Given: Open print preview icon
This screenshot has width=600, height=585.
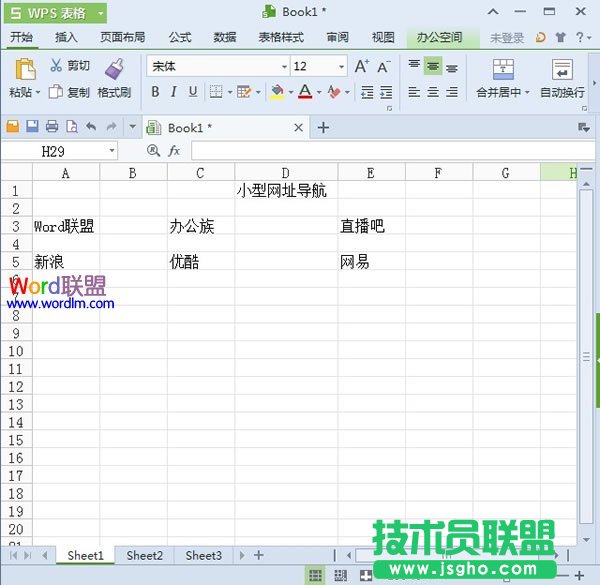Looking at the screenshot, I should 72,126.
